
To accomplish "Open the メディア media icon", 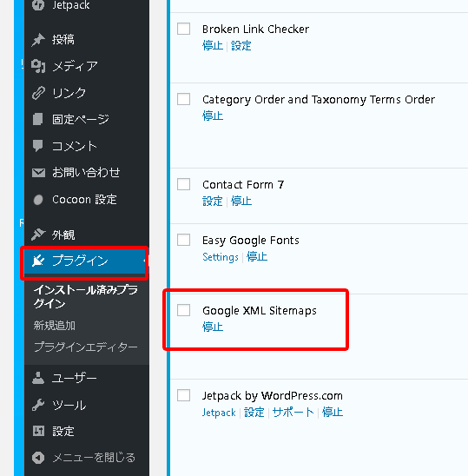I will click(x=38, y=66).
